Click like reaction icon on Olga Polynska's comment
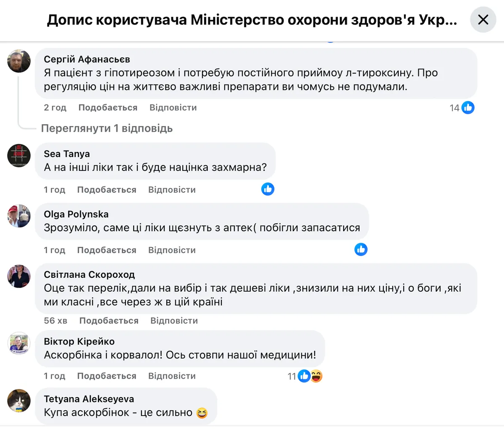This screenshot has width=504, height=429. 361,250
